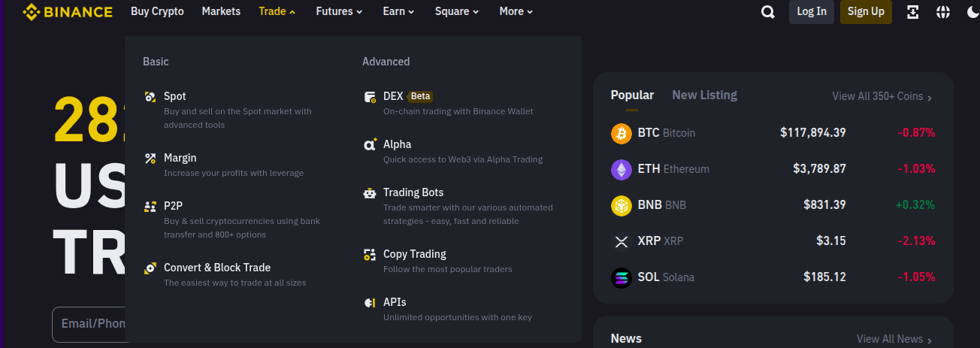Screen dimensions: 980x348
Task: Choose Copy Trading menu entry
Action: tap(414, 254)
